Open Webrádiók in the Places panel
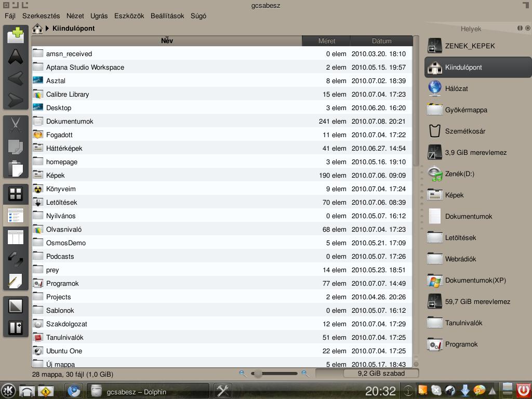This screenshot has width=532, height=399. coord(478,259)
